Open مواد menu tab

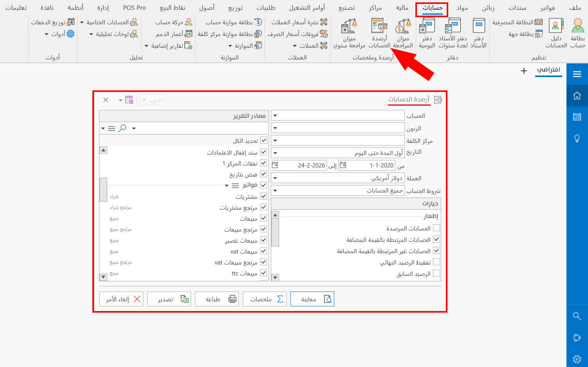point(462,8)
